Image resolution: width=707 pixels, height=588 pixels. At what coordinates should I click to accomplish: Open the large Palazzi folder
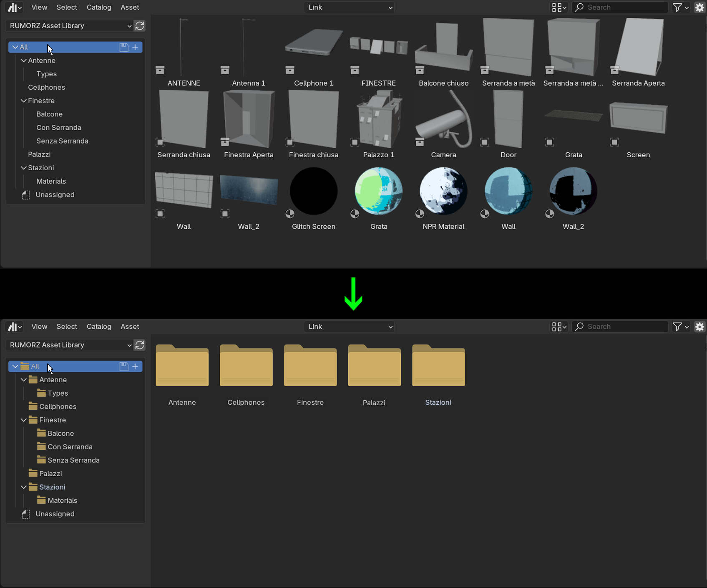click(x=375, y=365)
